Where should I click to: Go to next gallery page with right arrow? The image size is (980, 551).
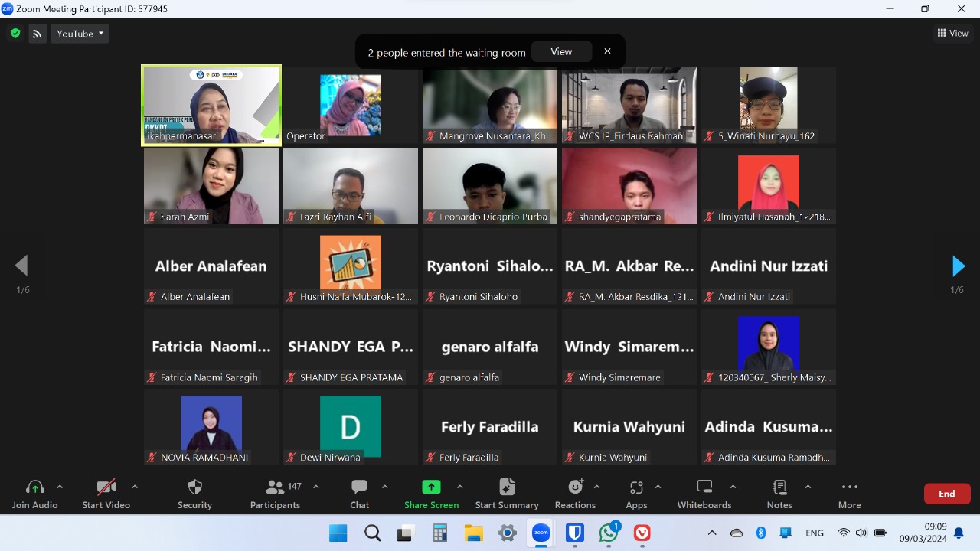(958, 266)
